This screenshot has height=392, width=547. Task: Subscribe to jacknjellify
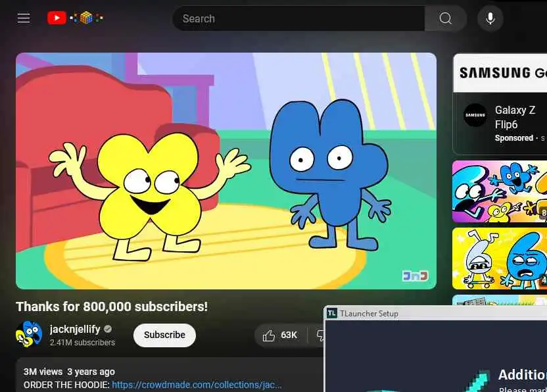point(164,335)
